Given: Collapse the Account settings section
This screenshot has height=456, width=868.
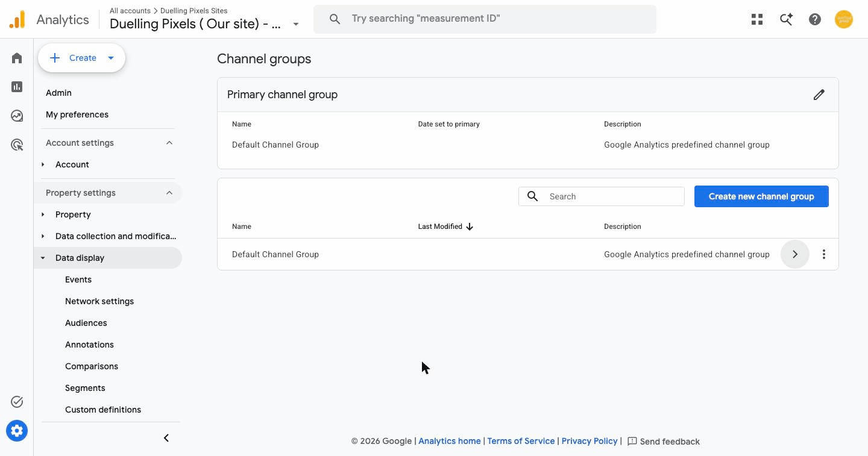Looking at the screenshot, I should 169,143.
